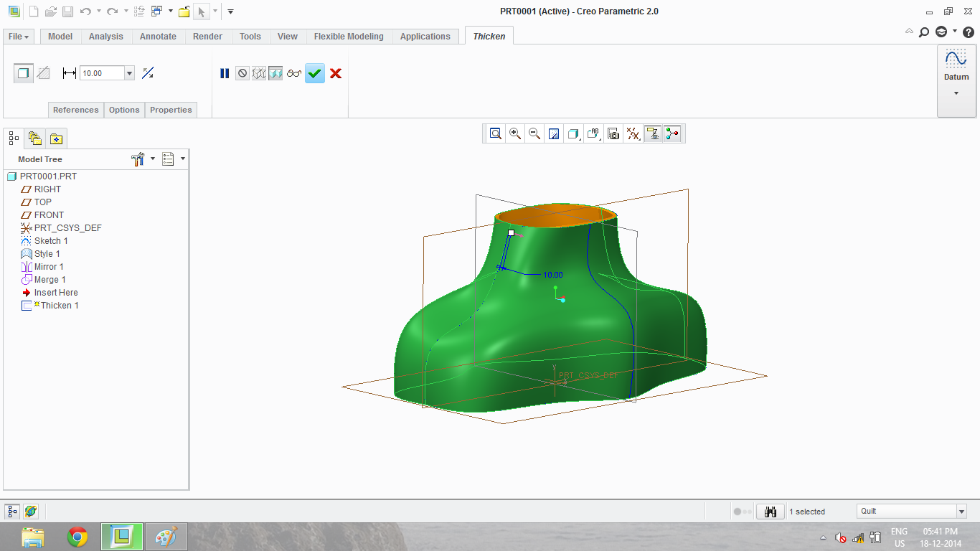Toggle spin center display
This screenshot has height=551, width=980.
[x=672, y=133]
